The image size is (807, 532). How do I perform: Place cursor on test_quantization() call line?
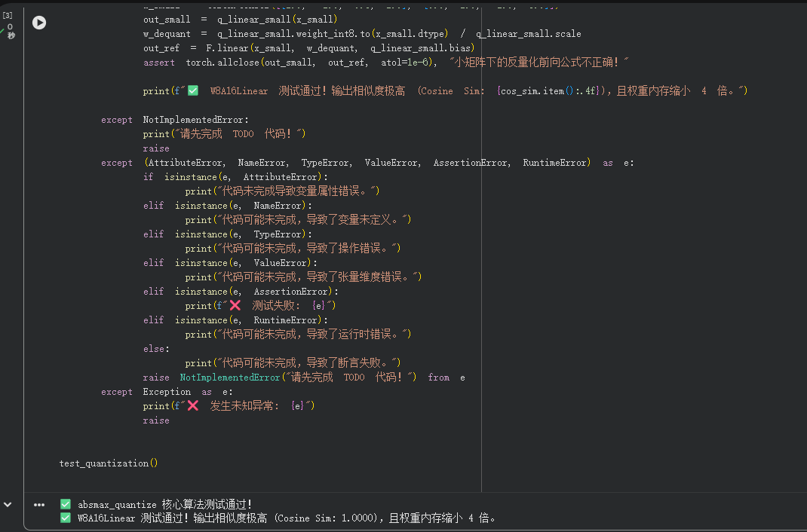pyautogui.click(x=109, y=463)
